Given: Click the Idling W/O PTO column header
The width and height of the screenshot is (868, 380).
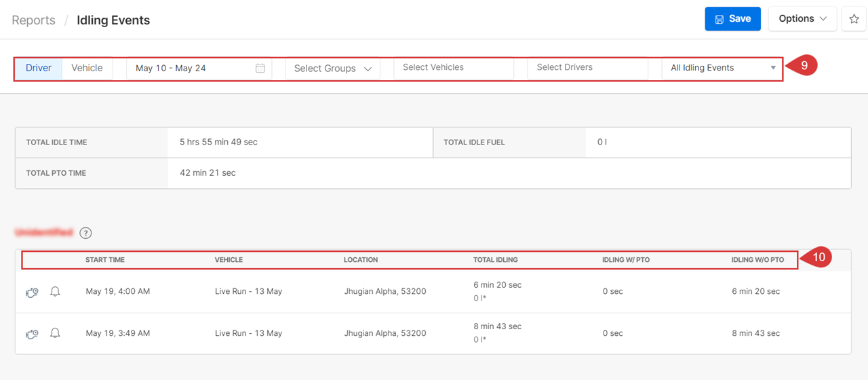Looking at the screenshot, I should (757, 260).
